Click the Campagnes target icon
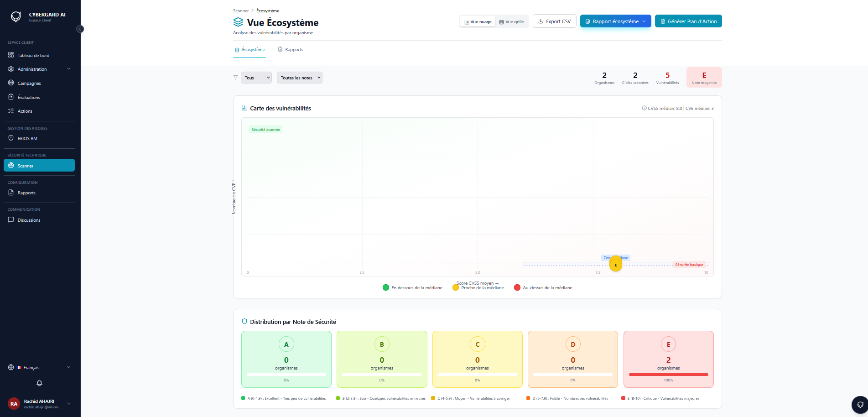The height and width of the screenshot is (417, 868). tap(11, 83)
